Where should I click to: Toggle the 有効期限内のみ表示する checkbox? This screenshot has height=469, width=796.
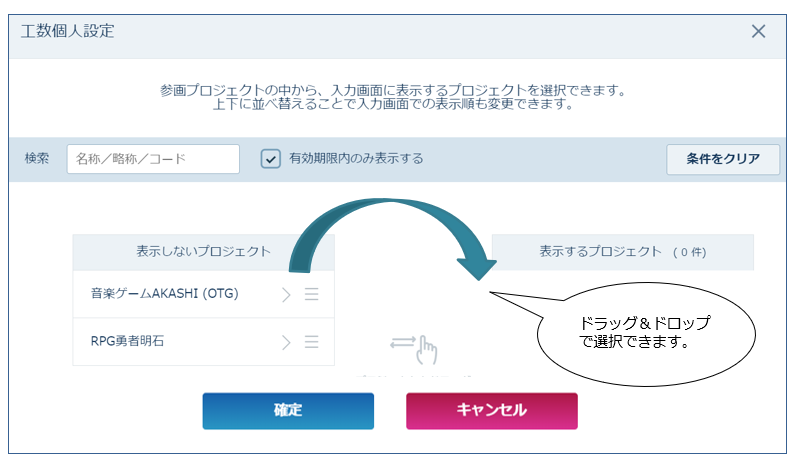[x=270, y=159]
